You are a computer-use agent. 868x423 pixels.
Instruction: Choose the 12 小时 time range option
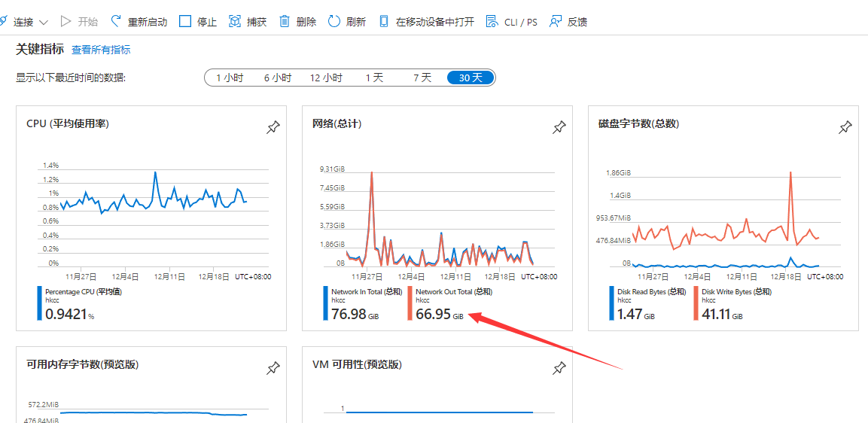click(326, 78)
